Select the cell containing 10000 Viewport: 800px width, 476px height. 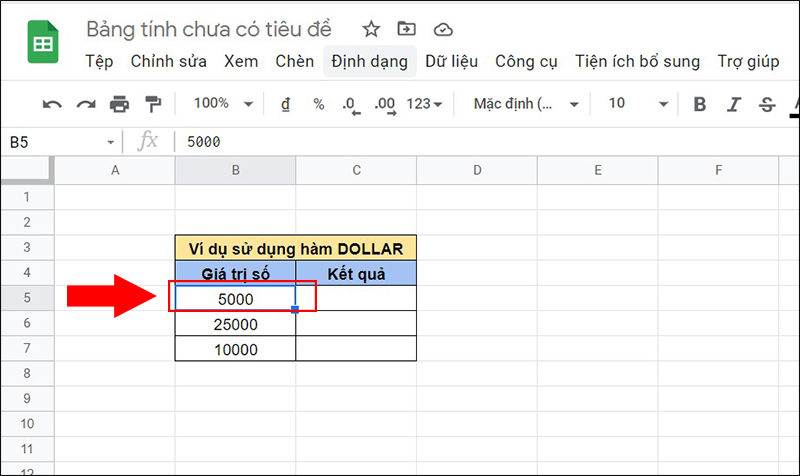tap(235, 349)
